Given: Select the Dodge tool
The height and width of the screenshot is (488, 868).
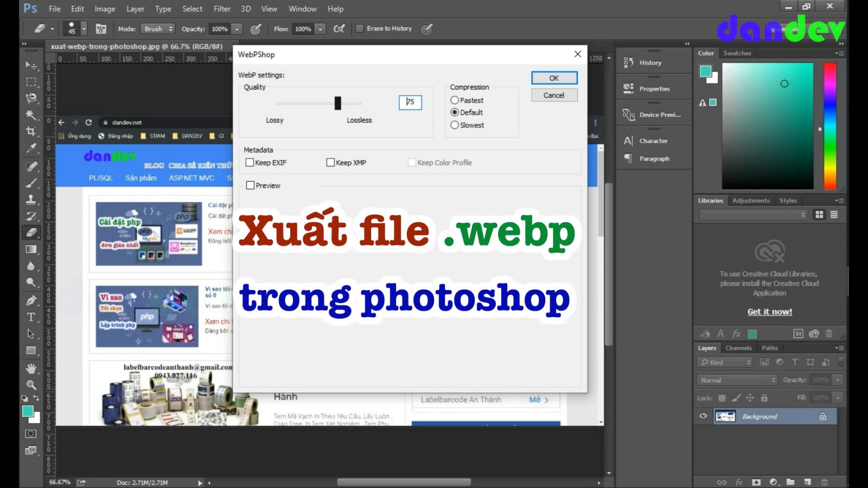Looking at the screenshot, I should [31, 282].
